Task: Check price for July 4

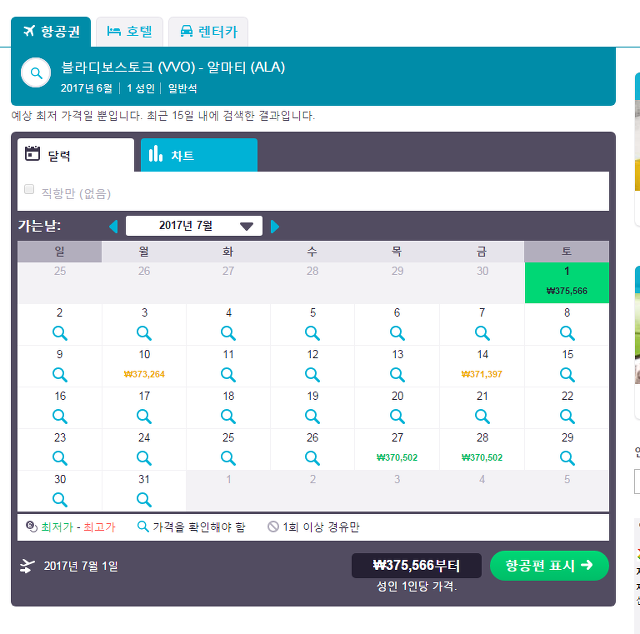Action: point(228,333)
